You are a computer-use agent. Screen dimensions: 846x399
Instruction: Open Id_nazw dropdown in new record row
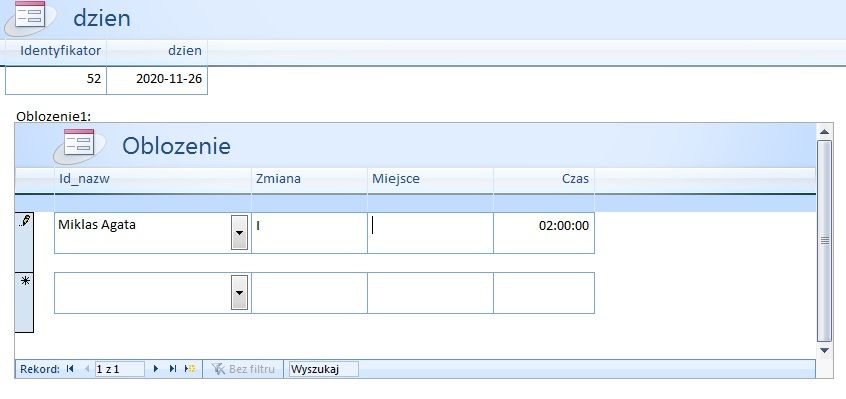240,292
